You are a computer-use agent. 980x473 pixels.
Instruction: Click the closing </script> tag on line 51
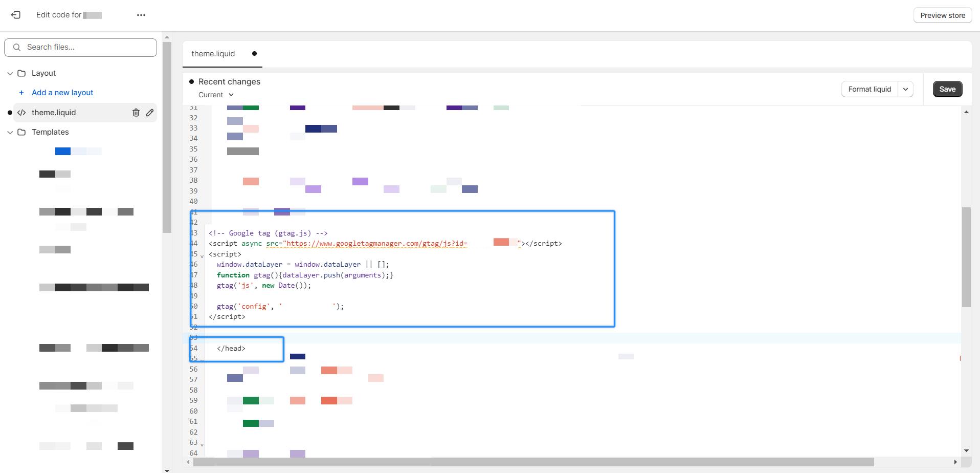click(x=227, y=317)
